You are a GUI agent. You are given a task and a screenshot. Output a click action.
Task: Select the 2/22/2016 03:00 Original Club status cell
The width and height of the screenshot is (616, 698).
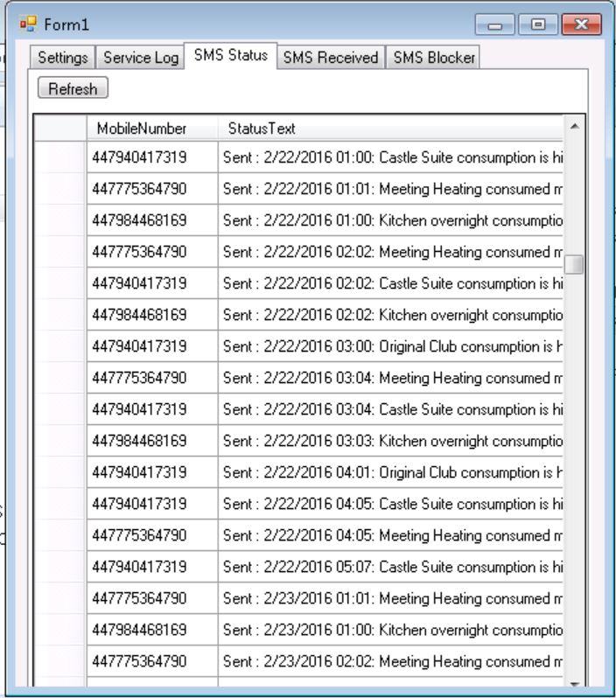389,346
